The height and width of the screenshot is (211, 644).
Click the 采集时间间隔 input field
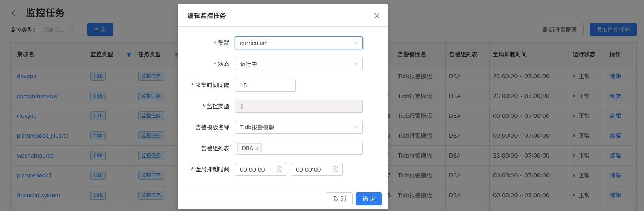pos(265,85)
